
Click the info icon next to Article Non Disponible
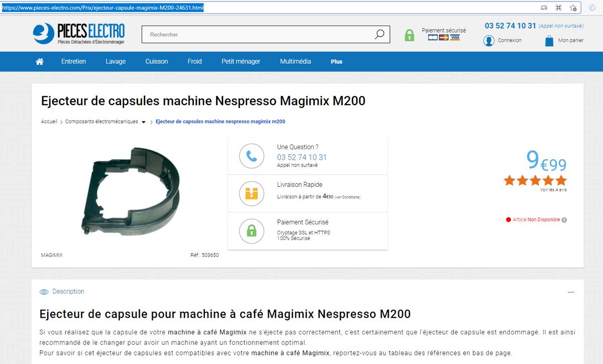pyautogui.click(x=564, y=220)
